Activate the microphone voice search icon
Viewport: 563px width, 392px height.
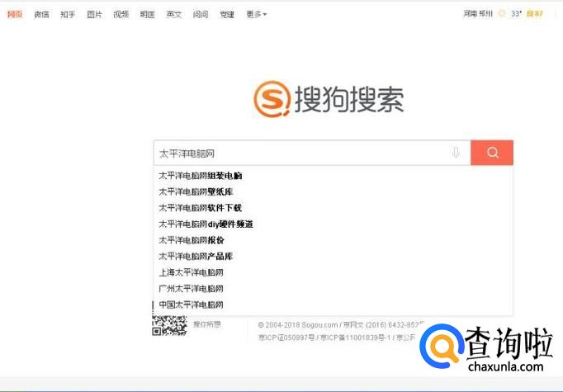[x=456, y=153]
